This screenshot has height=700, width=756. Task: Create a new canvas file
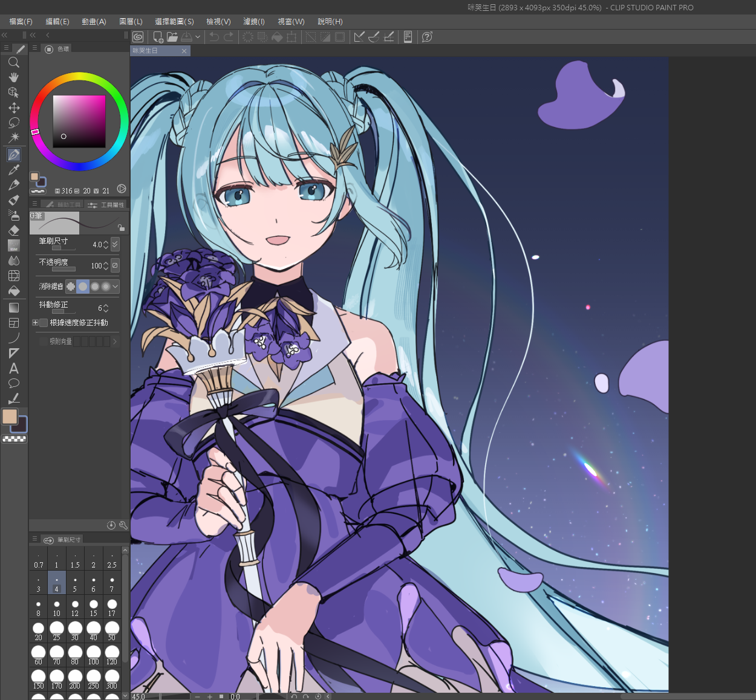tap(158, 37)
